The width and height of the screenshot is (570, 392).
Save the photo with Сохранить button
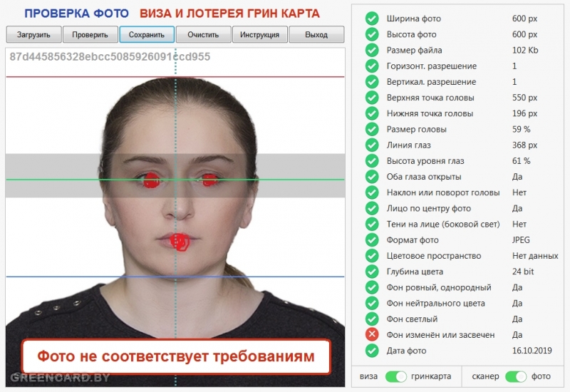click(x=147, y=34)
